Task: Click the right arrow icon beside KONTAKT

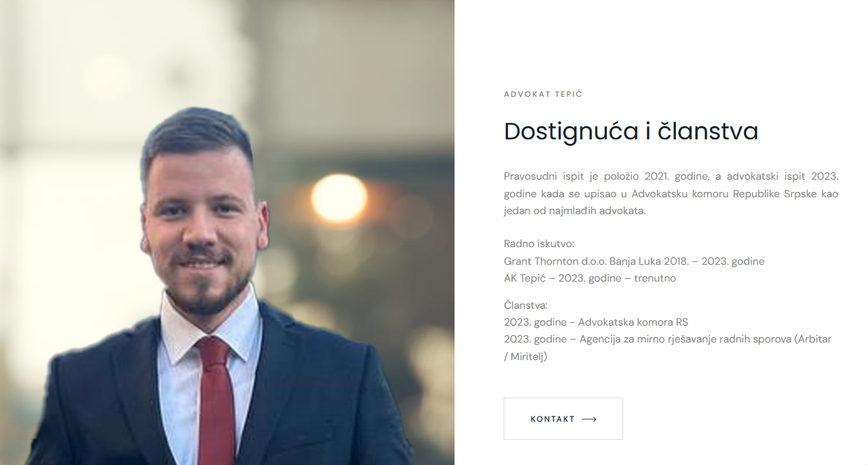Action: [x=589, y=419]
